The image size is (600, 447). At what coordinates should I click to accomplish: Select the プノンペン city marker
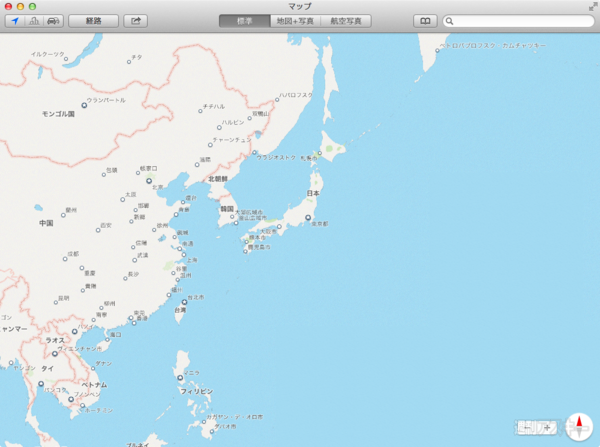pos(71,399)
